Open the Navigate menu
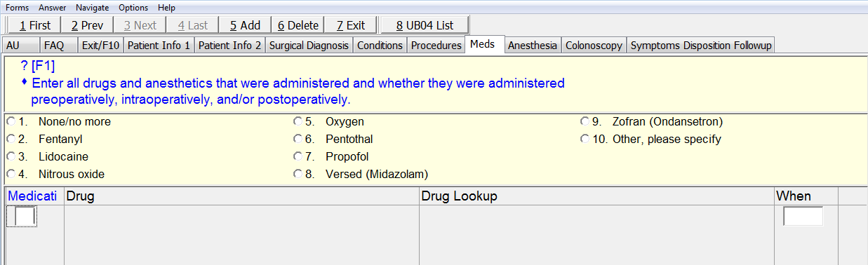This screenshot has height=265, width=868. [x=93, y=8]
